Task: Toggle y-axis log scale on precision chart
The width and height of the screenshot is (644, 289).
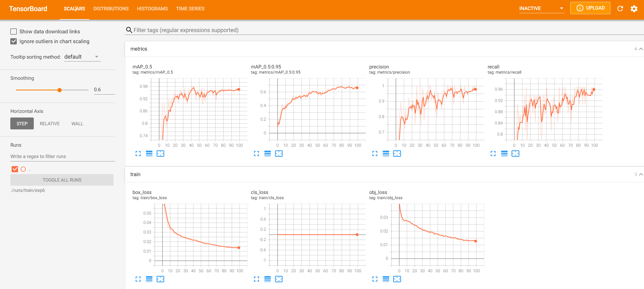Action: point(386,154)
